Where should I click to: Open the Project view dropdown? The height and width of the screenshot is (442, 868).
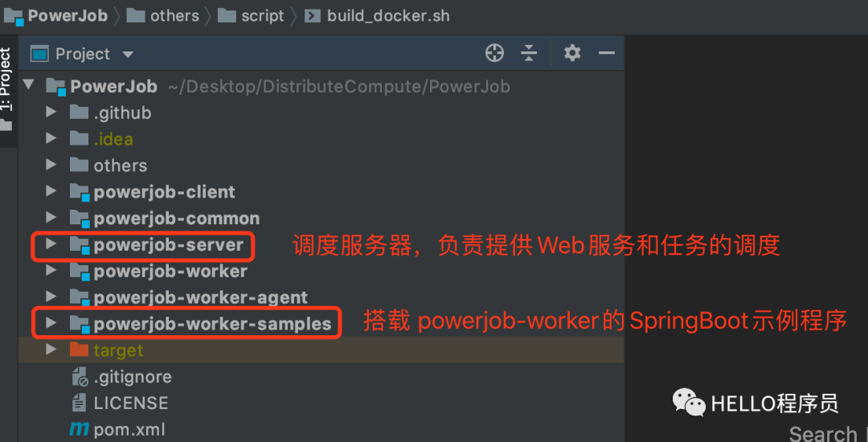(128, 55)
